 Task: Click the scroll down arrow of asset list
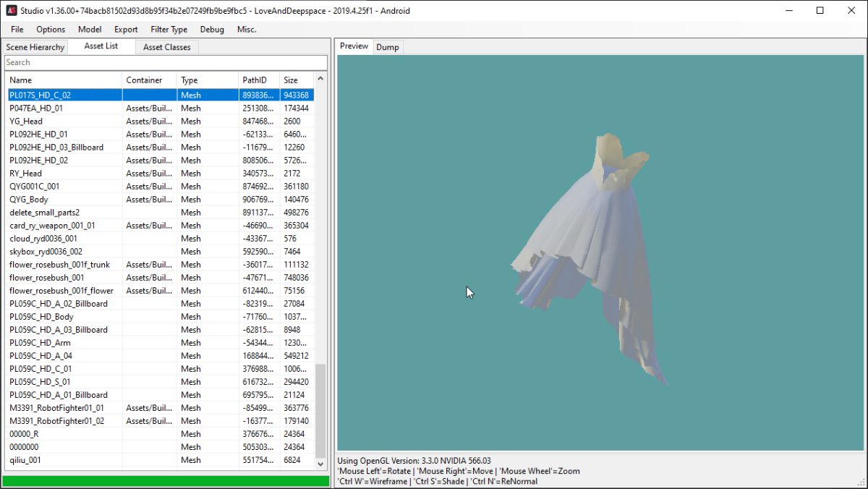click(320, 464)
